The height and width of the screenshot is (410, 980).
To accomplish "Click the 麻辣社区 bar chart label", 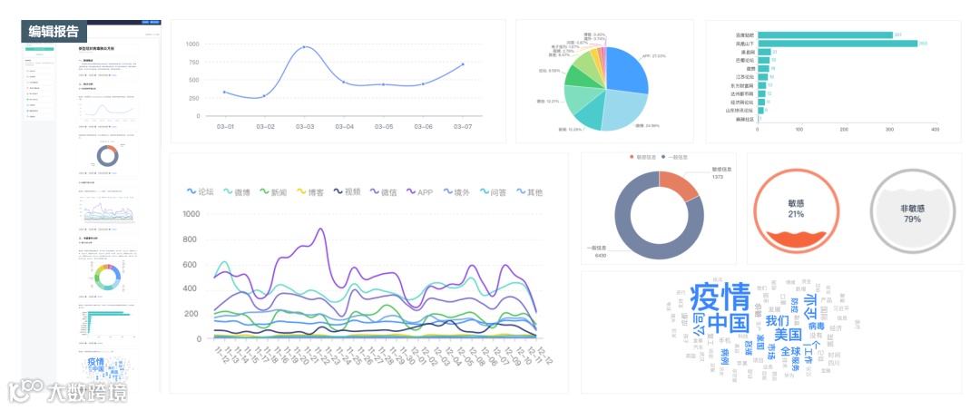I will click(746, 119).
